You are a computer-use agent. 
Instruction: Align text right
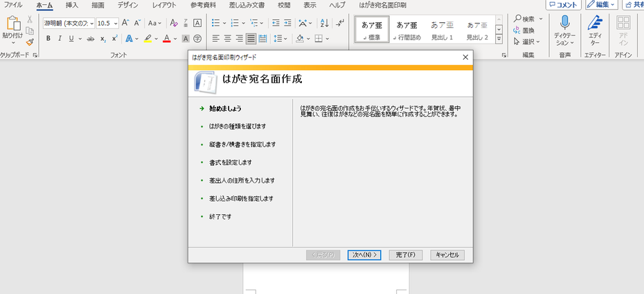[239, 39]
